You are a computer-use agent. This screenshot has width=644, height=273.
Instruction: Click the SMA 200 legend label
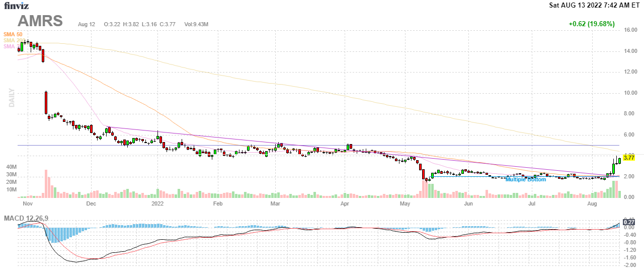10,40
